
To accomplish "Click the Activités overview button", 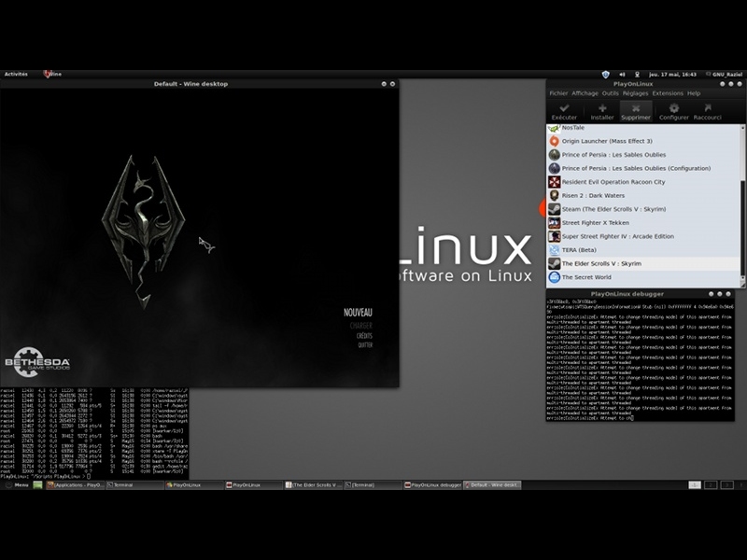I will 16,74.
